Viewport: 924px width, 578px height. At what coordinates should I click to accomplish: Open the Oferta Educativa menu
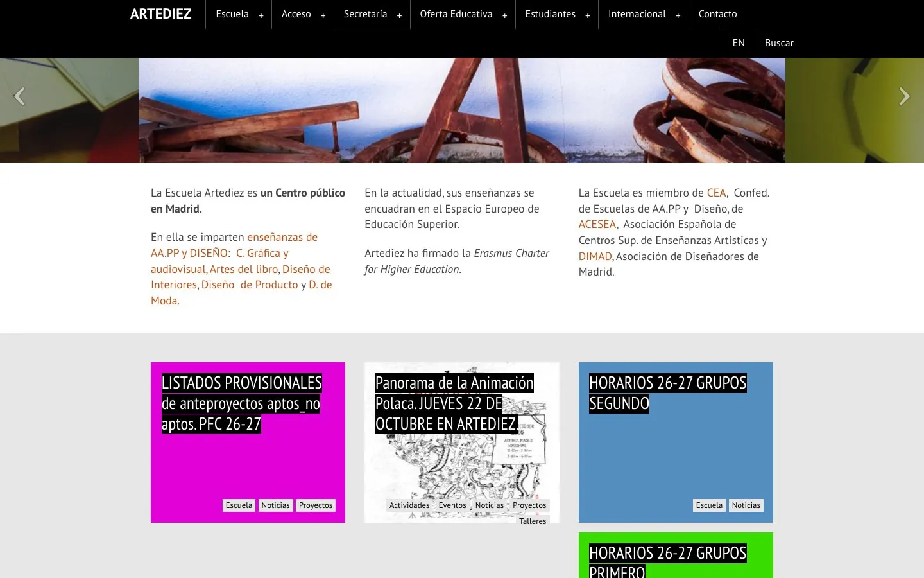pyautogui.click(x=456, y=14)
